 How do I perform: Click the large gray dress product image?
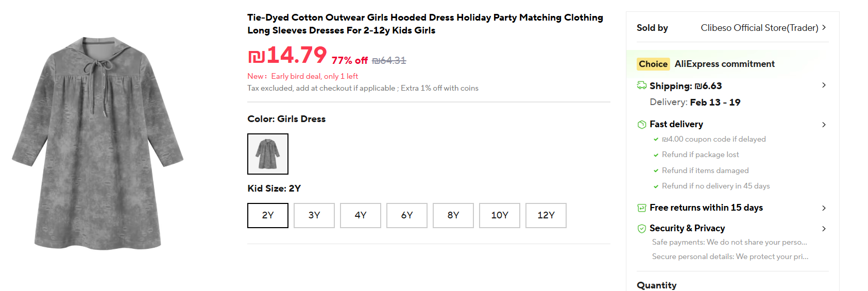click(x=98, y=143)
